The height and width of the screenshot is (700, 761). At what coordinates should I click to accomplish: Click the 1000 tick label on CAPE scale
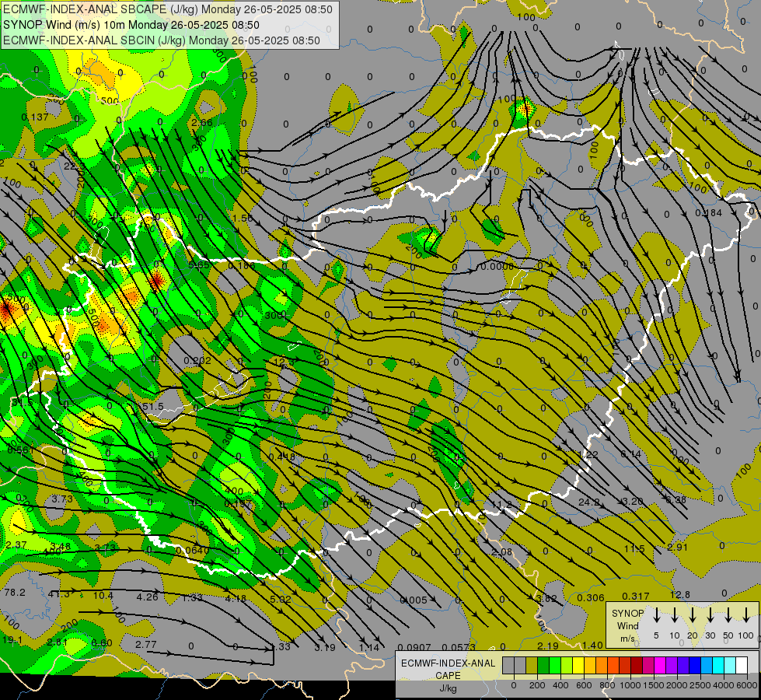tap(630, 685)
